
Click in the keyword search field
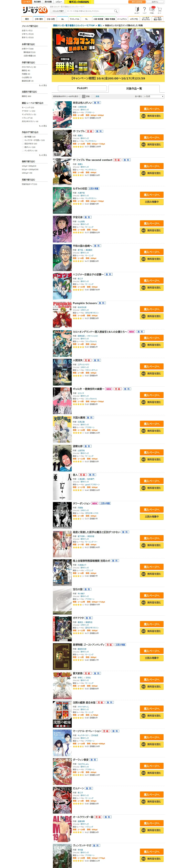pos(90,11)
